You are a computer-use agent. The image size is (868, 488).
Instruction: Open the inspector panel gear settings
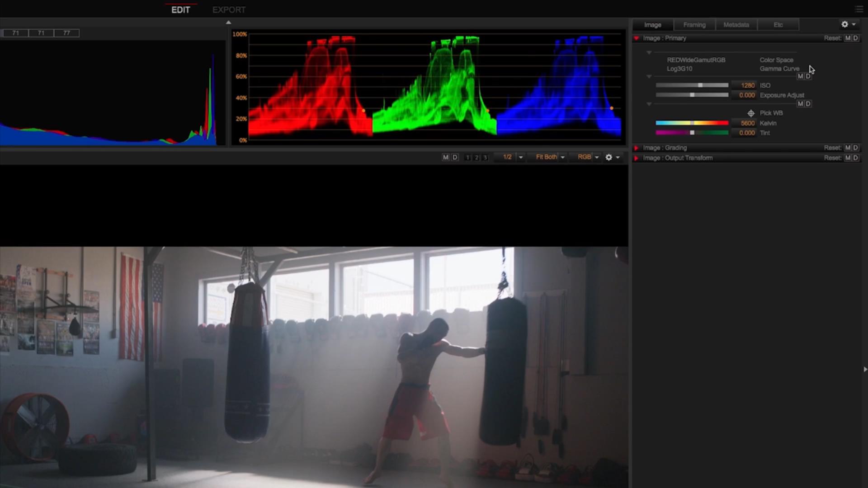click(845, 24)
